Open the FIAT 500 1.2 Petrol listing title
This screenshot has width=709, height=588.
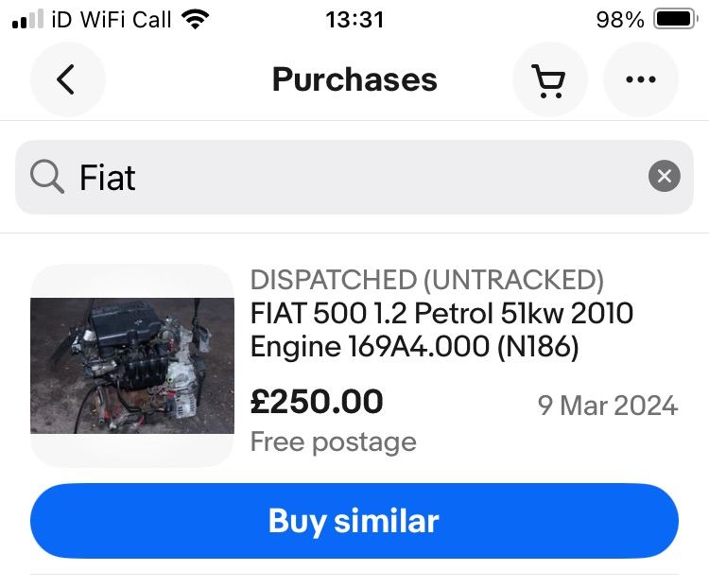click(x=441, y=330)
